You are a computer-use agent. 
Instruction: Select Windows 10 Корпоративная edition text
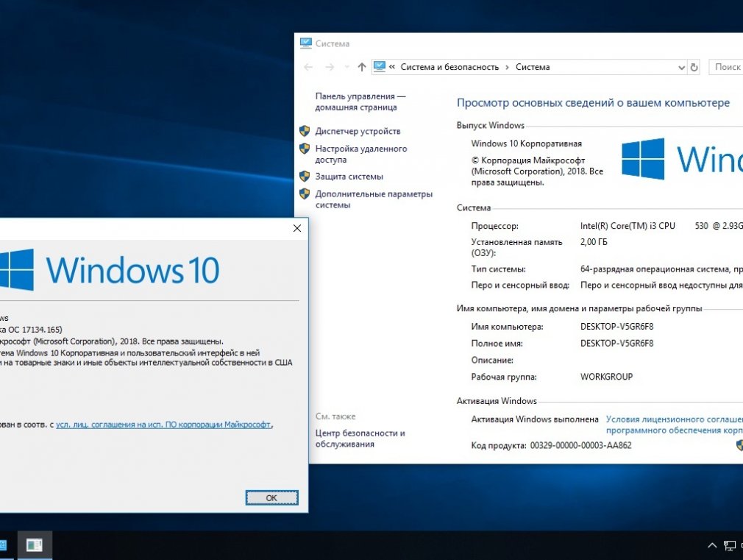coord(527,143)
